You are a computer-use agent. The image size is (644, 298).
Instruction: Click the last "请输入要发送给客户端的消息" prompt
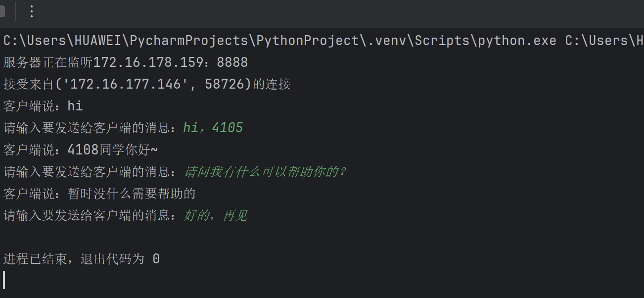89,215
